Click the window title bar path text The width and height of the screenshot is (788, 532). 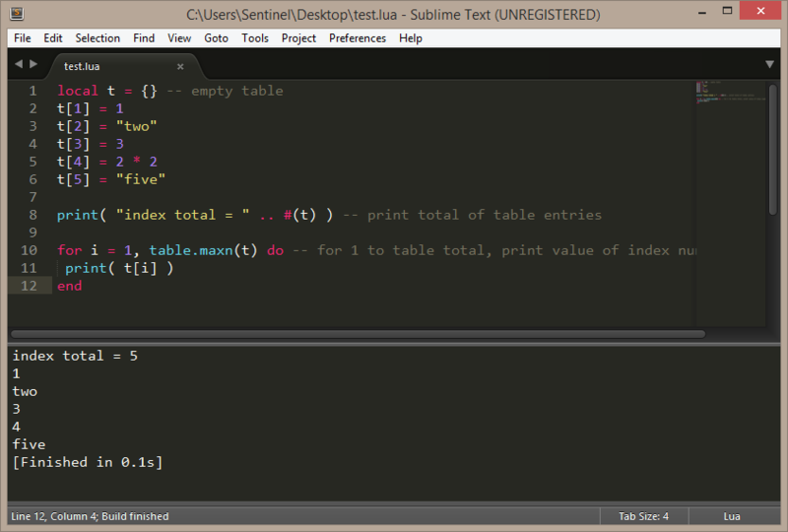393,15
